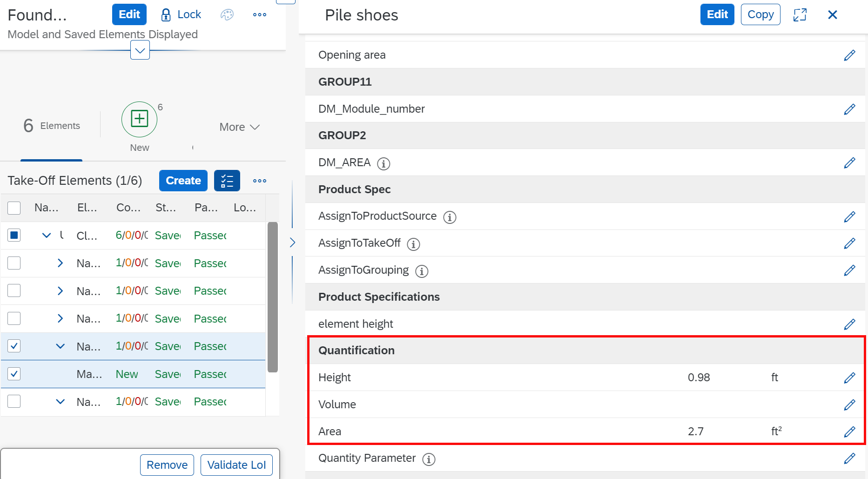
Task: Sort by the Lo... column header
Action: pos(245,208)
